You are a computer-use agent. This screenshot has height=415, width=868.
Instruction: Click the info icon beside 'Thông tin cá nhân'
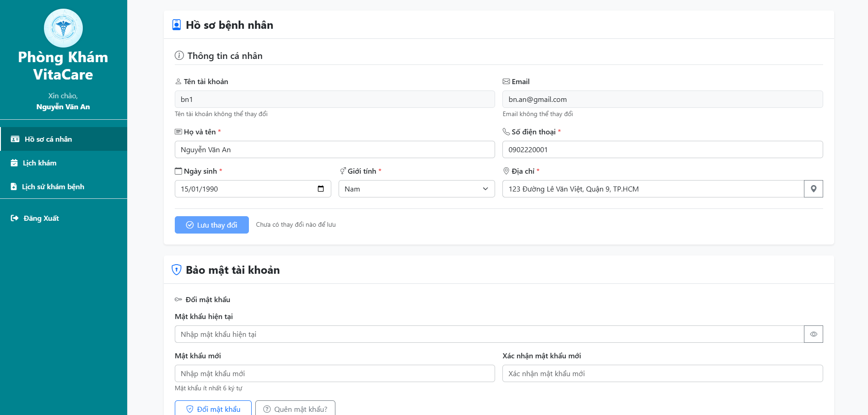(178, 55)
